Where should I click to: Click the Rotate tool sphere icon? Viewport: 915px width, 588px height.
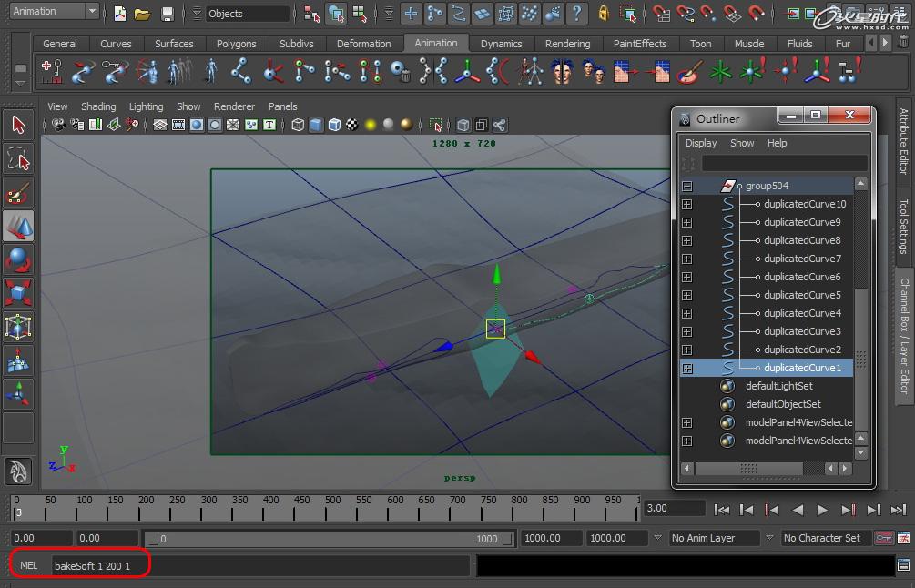click(18, 259)
